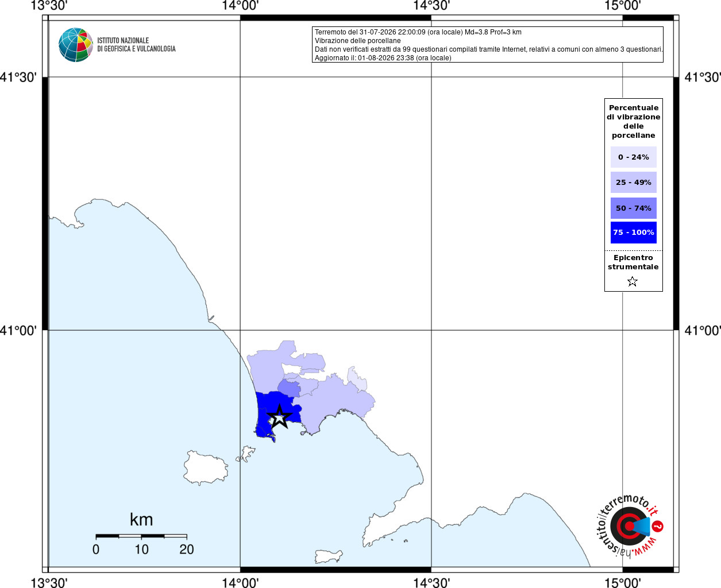Click the Istituto Nazionale di Geofisica text
This screenshot has width=721, height=588.
click(136, 45)
